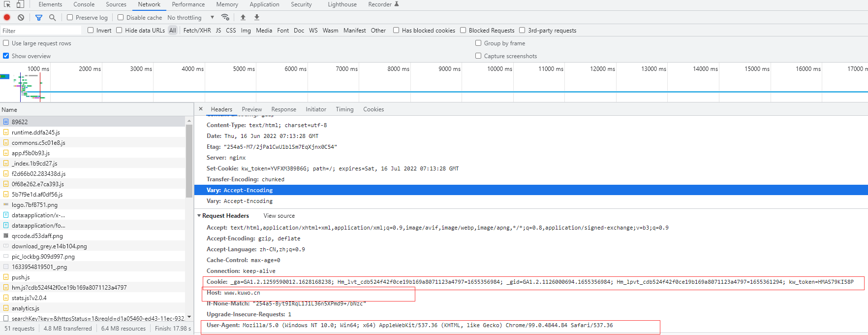Screen dimensions: 868x335
Task: Click the script icon beside runtime.ddfa245.js
Action: tap(6, 132)
